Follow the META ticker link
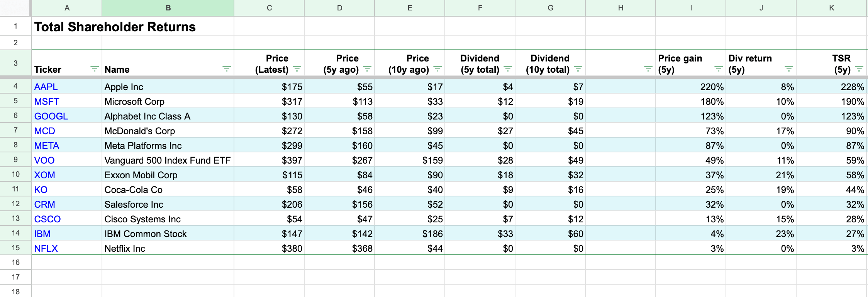Image resolution: width=868 pixels, height=297 pixels. click(x=46, y=146)
